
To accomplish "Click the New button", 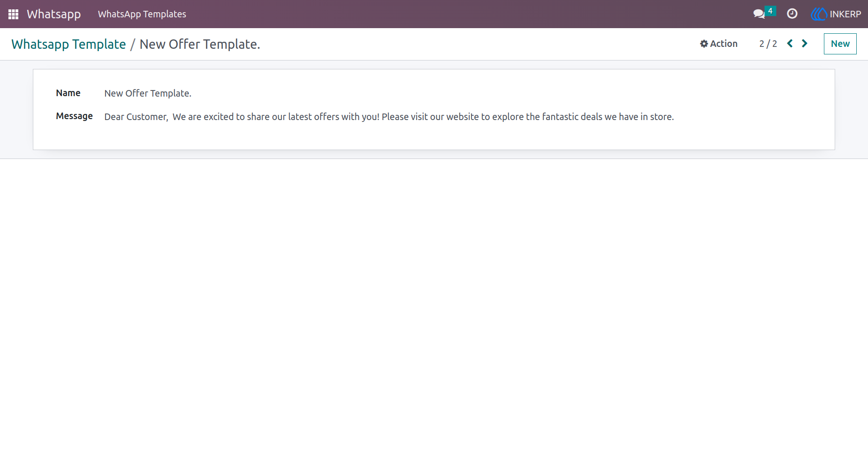I will (x=840, y=44).
